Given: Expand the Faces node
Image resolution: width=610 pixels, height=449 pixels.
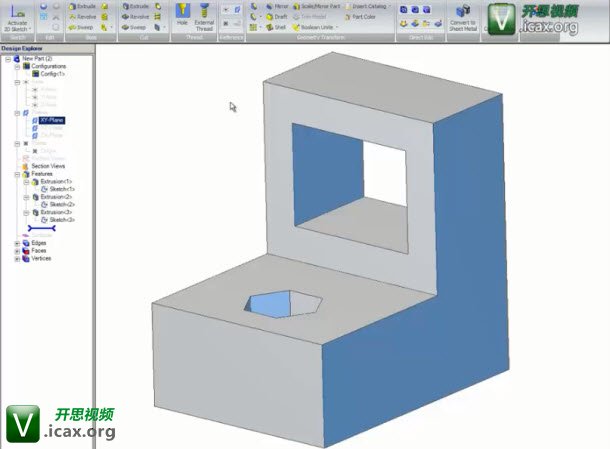Looking at the screenshot, I should click(17, 251).
